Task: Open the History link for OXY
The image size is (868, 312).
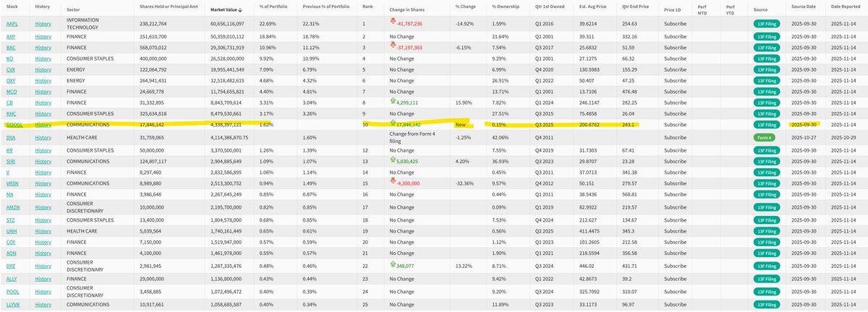Action: [x=43, y=81]
